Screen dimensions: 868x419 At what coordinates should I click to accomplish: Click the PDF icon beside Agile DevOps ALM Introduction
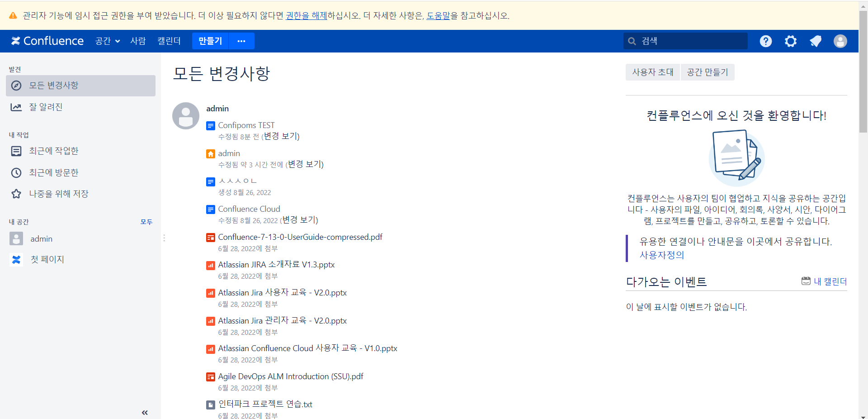(x=211, y=377)
